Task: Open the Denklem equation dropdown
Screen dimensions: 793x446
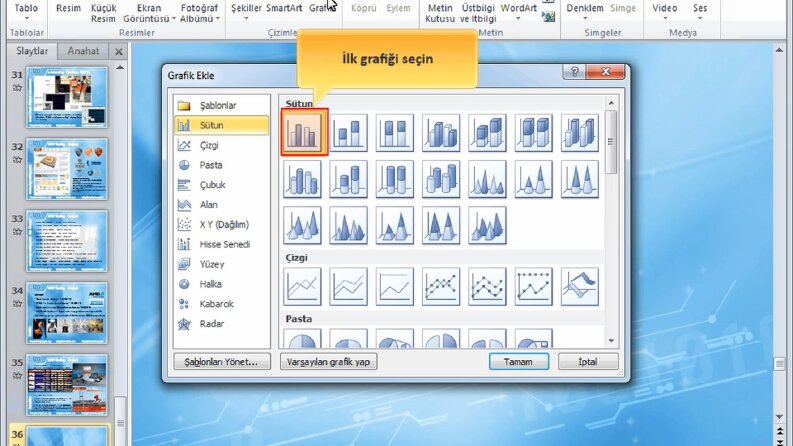Action: point(585,12)
